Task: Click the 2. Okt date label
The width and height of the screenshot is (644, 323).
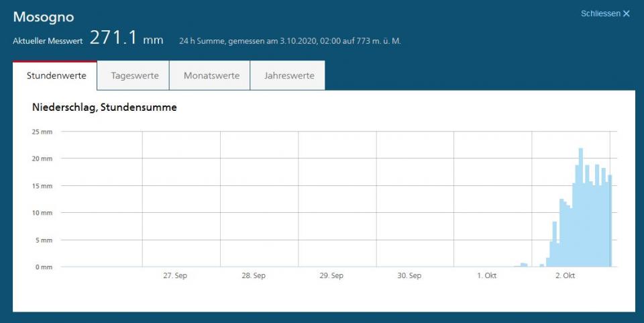Action: tap(565, 276)
